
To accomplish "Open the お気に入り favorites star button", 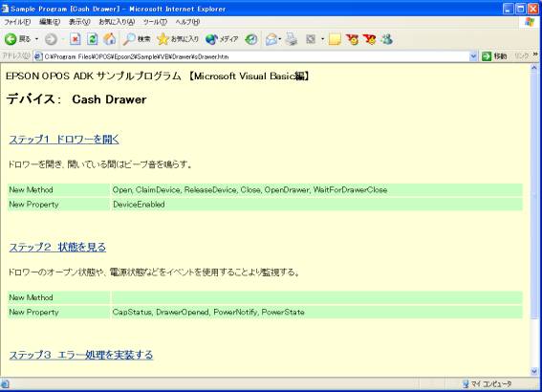I will click(x=178, y=39).
